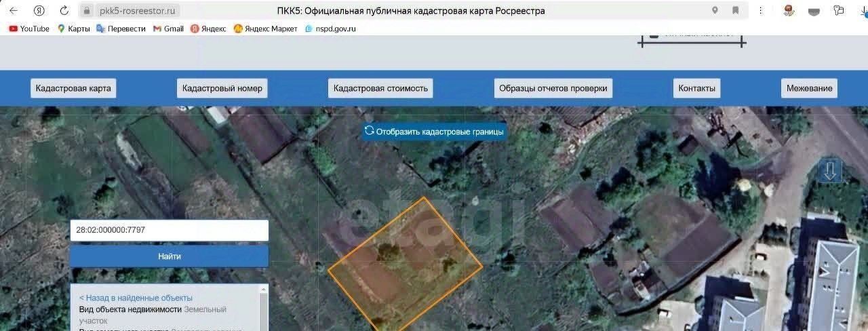Open the Яндекс Маркет bookmark

coord(265,28)
